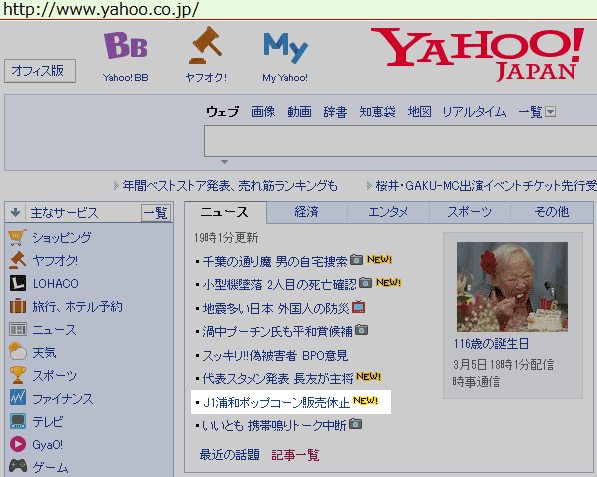Select the 知恵袋 search category
The height and width of the screenshot is (477, 597).
tap(377, 112)
